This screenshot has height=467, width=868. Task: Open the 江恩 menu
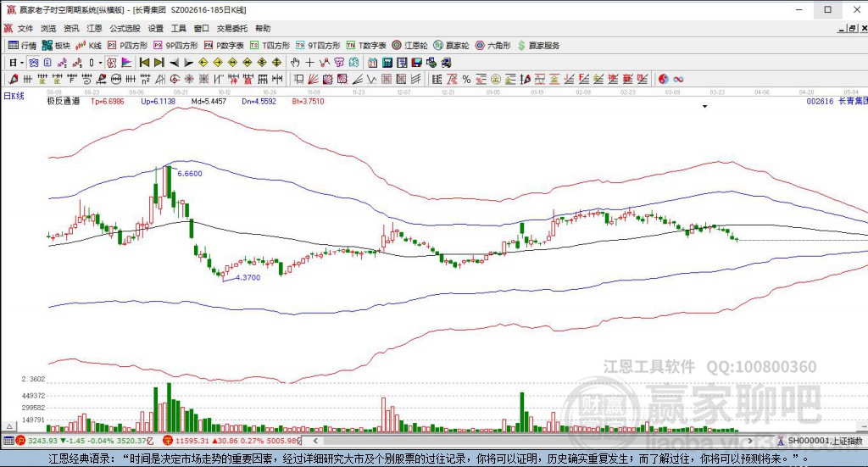point(94,28)
